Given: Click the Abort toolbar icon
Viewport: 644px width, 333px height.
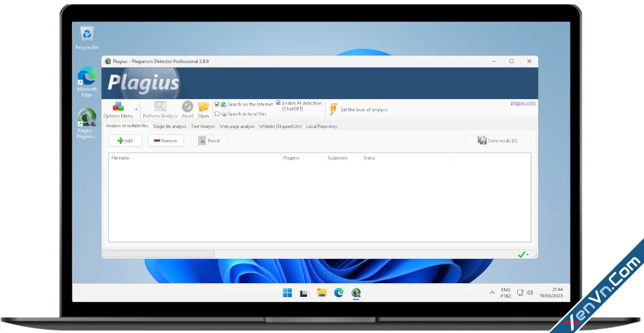Looking at the screenshot, I should 187,106.
